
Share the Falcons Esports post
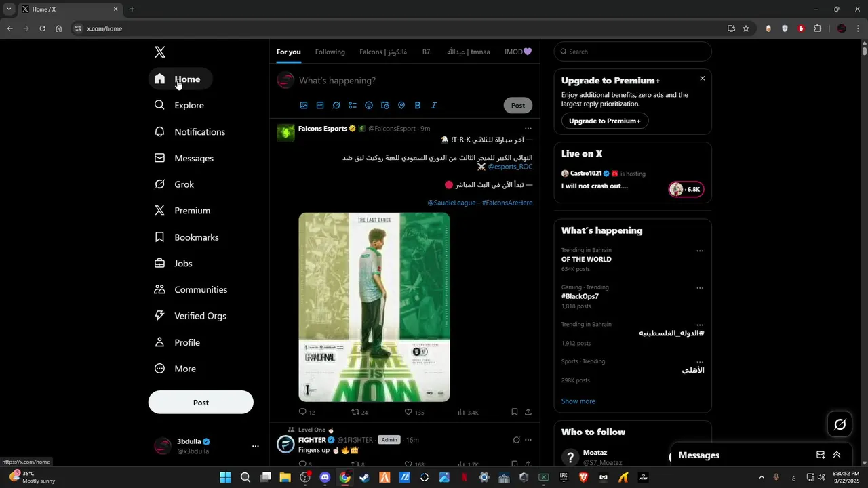pyautogui.click(x=528, y=411)
